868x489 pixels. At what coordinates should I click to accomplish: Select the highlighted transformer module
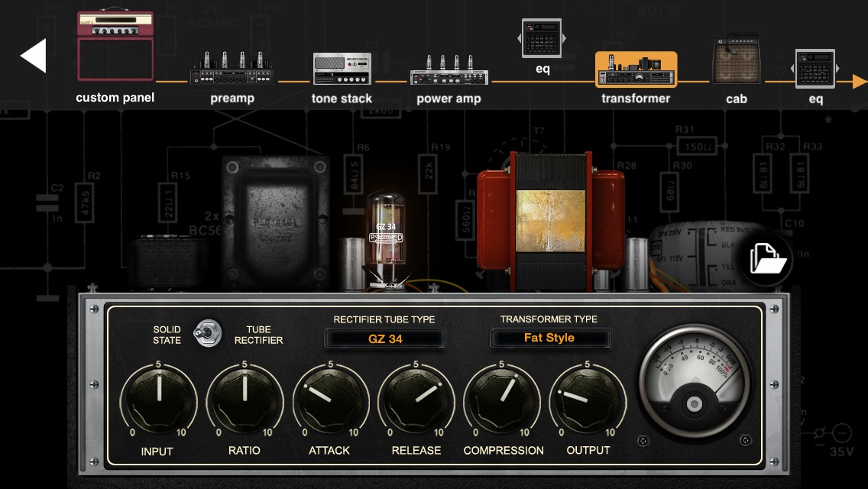636,70
